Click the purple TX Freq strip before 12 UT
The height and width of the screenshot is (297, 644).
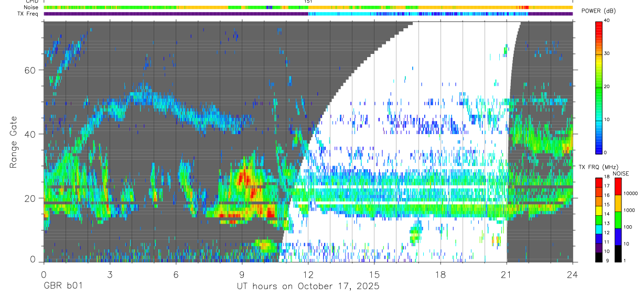click(x=176, y=14)
